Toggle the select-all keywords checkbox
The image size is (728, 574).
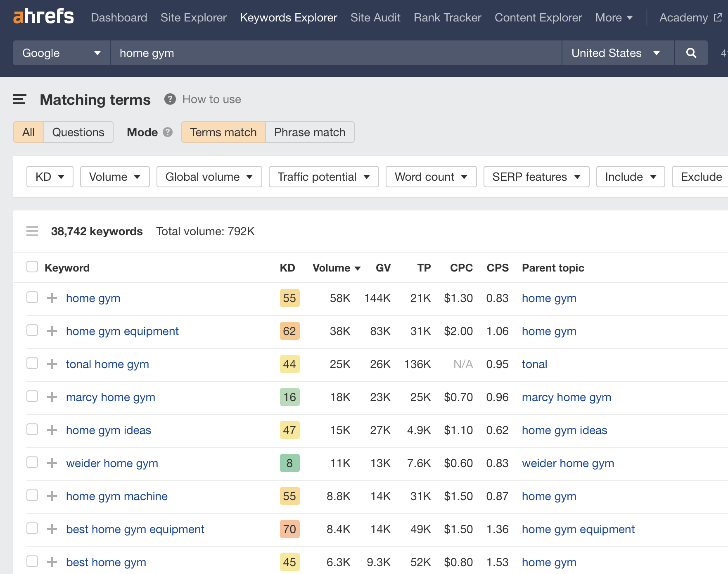coord(32,267)
